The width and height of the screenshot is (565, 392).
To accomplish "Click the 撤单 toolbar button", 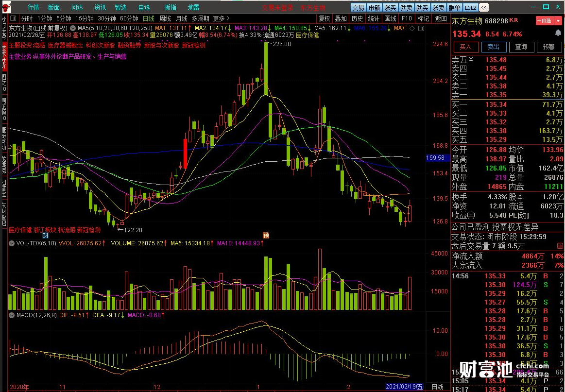I will pyautogui.click(x=454, y=8).
